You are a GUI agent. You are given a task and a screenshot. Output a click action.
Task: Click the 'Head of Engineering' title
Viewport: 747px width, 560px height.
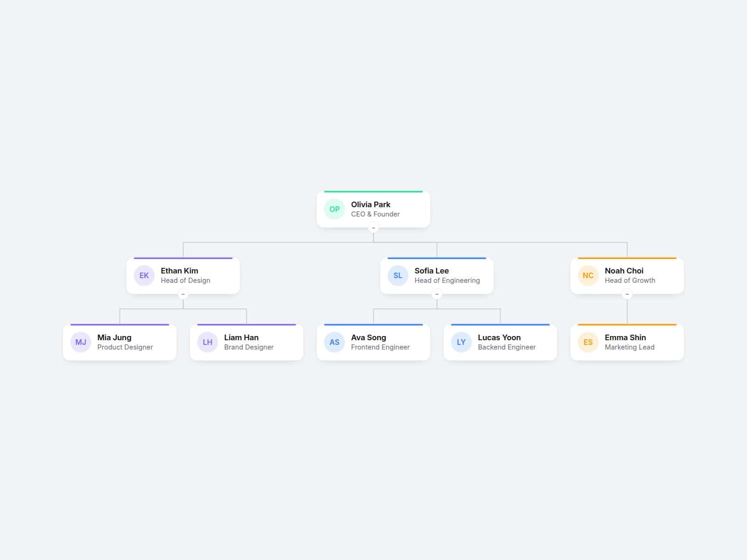[x=447, y=280]
